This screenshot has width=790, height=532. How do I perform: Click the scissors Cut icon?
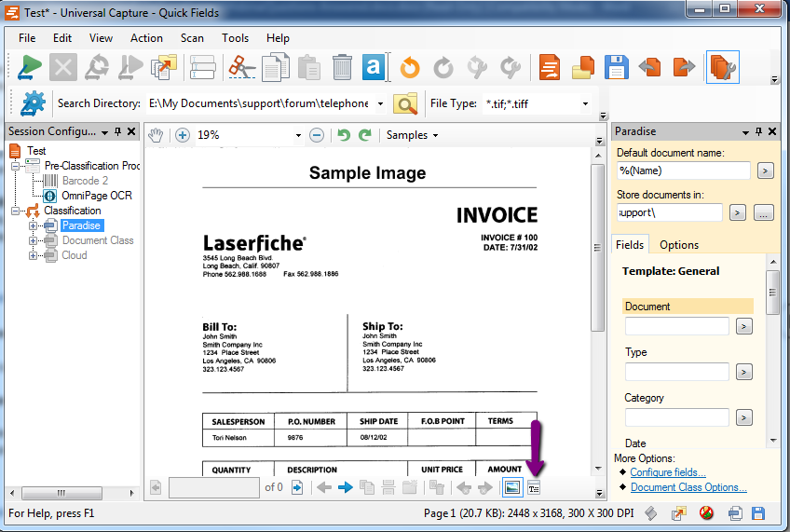242,67
